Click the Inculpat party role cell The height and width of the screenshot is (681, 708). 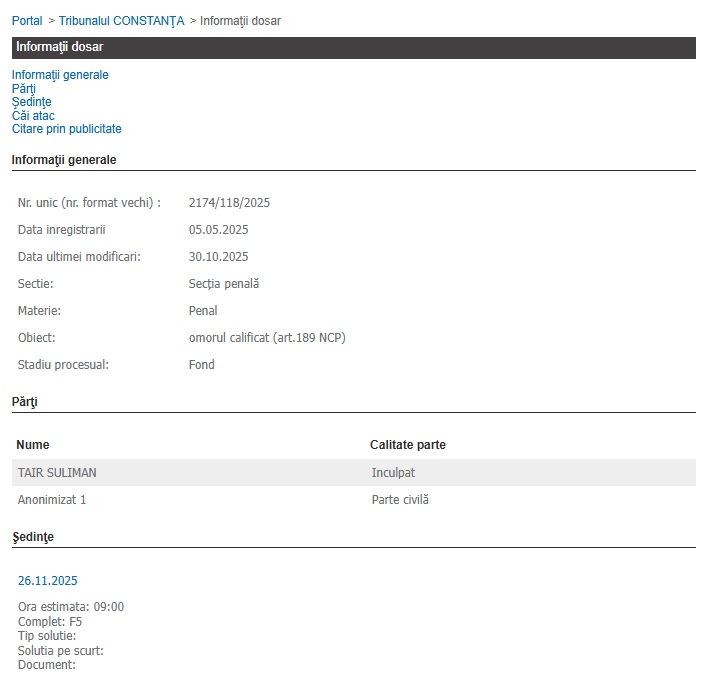(394, 473)
